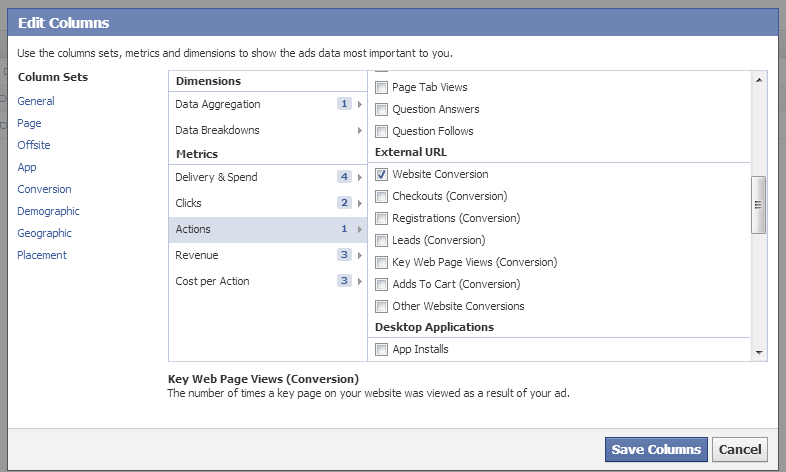Viewport: 786px width, 472px height.
Task: Click the vertical scrollbar thumb
Action: (x=758, y=204)
